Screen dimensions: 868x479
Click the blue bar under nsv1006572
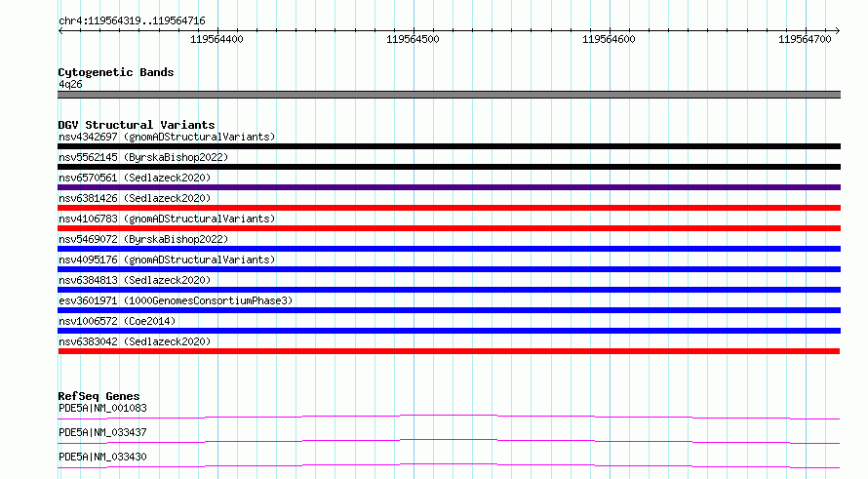(449, 331)
